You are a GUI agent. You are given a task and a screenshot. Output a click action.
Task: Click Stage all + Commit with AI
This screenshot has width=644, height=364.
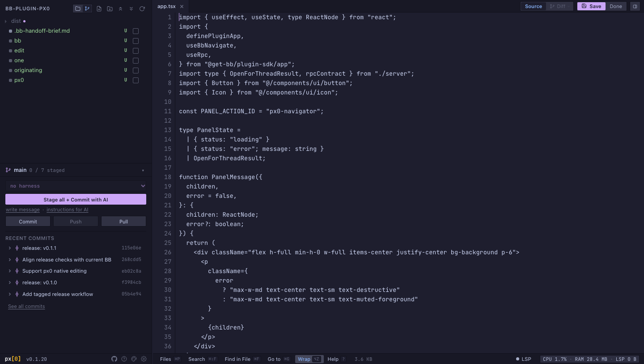76,200
